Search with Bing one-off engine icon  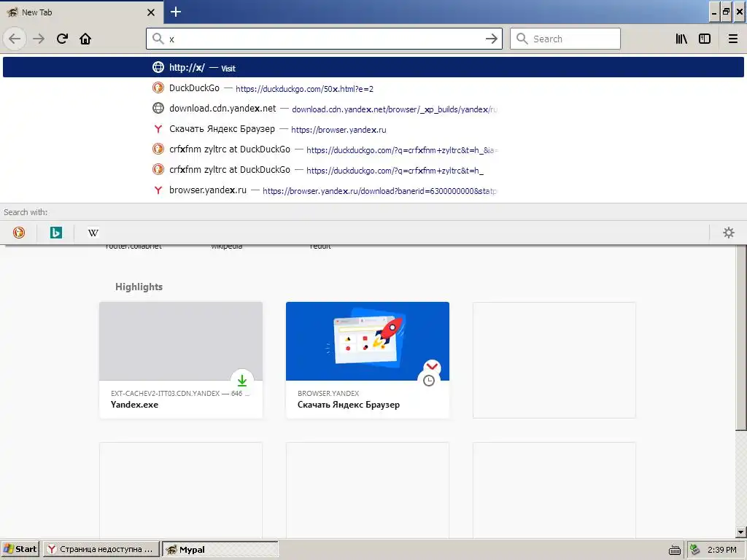56,233
